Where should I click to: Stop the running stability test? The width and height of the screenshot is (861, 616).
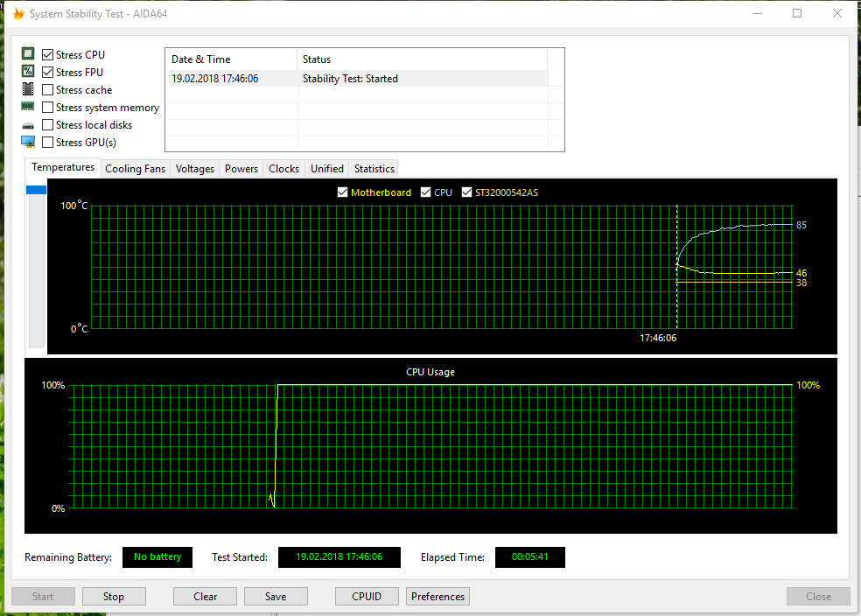point(114,597)
